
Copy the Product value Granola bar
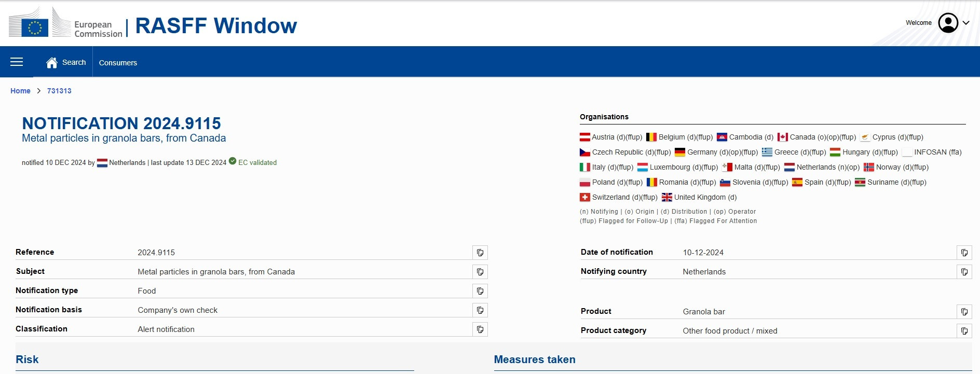(964, 312)
